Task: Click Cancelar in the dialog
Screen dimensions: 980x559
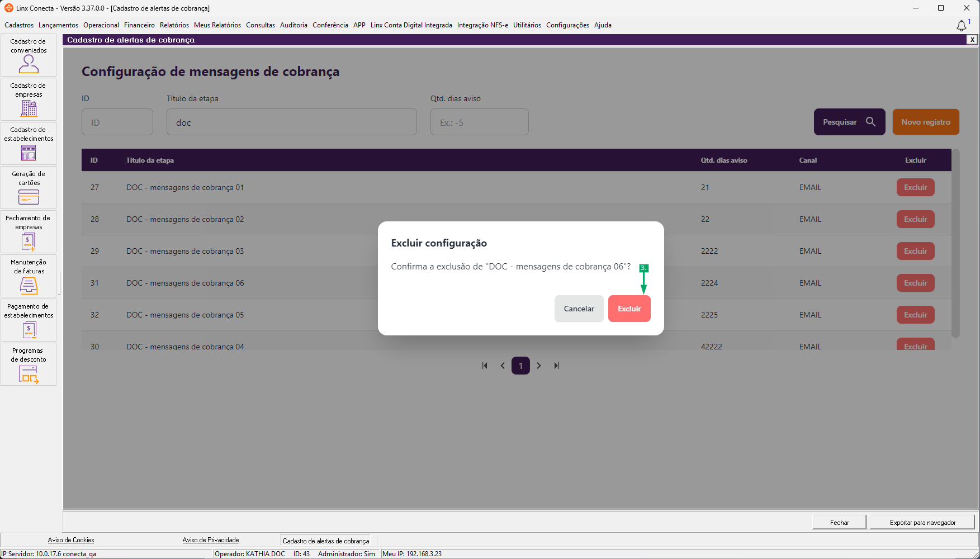Action: (x=579, y=309)
